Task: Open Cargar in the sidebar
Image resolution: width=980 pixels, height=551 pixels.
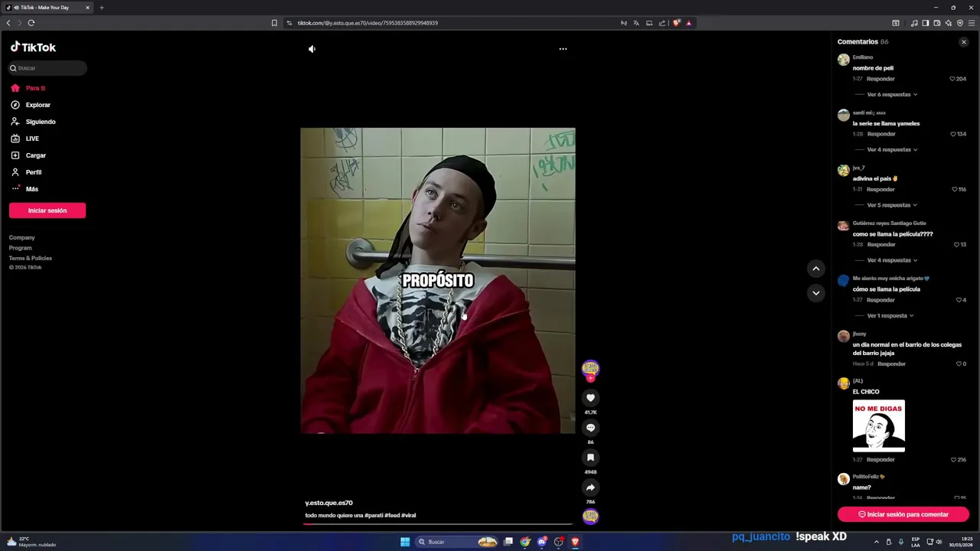Action: point(29,155)
